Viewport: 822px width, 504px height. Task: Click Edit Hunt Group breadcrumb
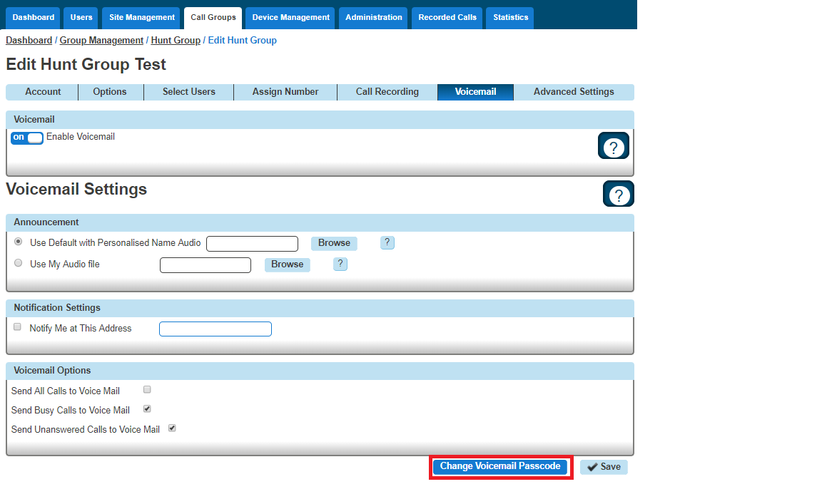tap(242, 41)
